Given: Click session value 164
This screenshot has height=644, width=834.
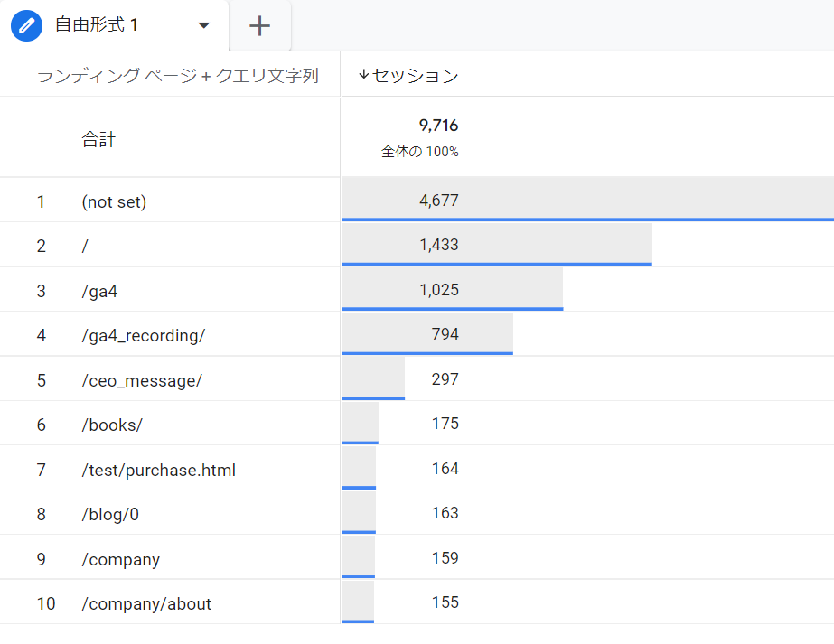Looking at the screenshot, I should [x=445, y=469].
